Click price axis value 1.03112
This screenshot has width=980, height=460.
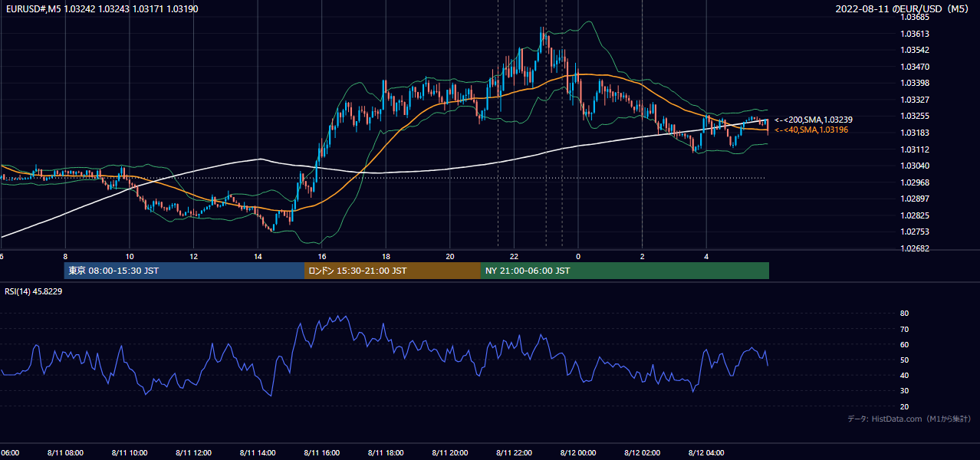[916, 149]
